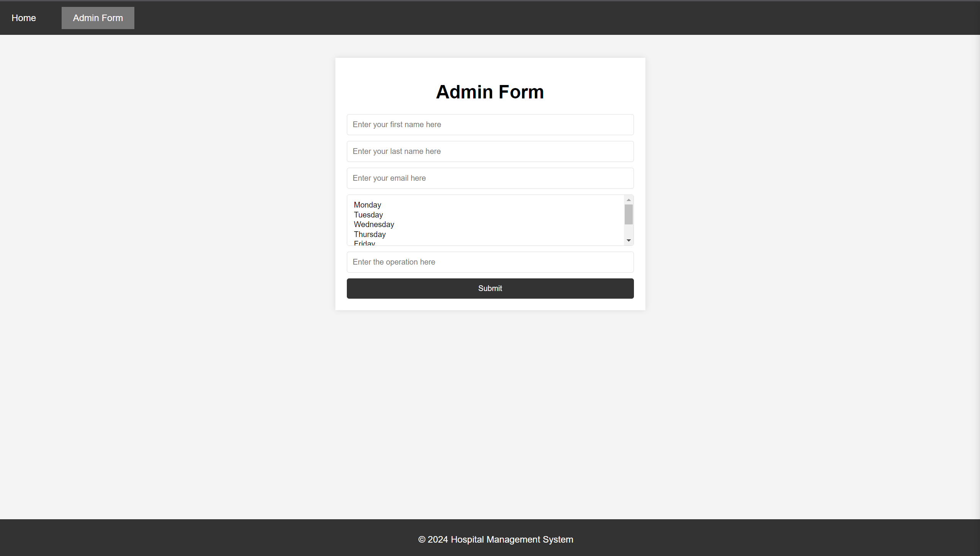Viewport: 980px width, 556px height.
Task: Select Tuesday from the day listbox
Action: [368, 215]
